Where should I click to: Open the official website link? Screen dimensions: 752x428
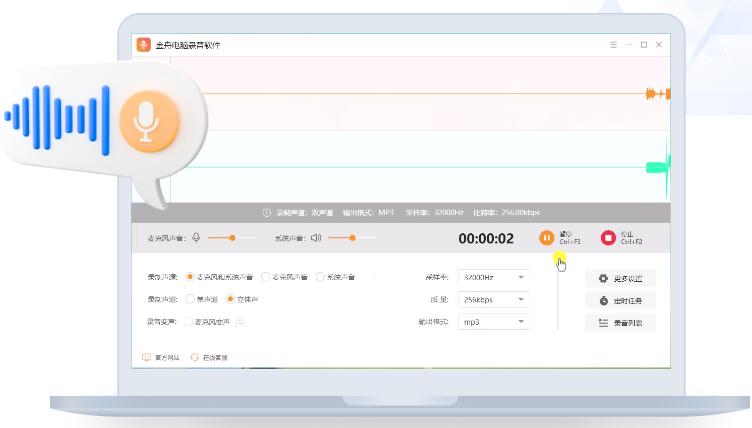pos(162,357)
